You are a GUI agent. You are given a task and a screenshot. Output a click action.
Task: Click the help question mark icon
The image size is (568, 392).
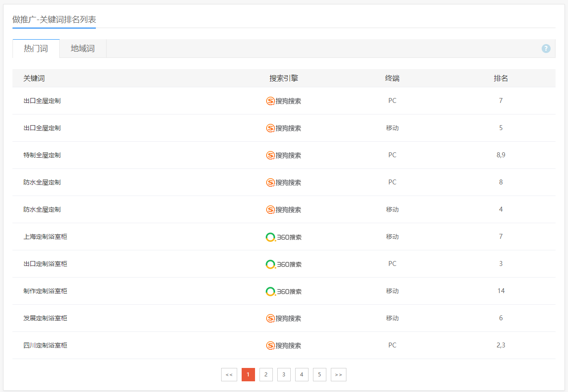(546, 49)
